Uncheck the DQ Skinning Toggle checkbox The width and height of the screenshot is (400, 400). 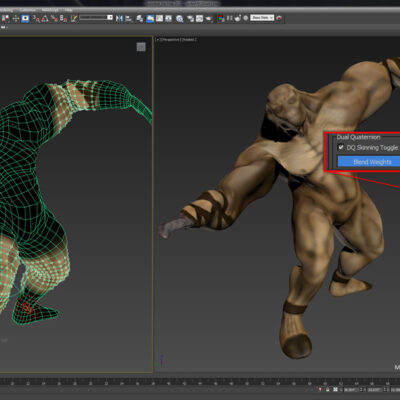pos(341,147)
